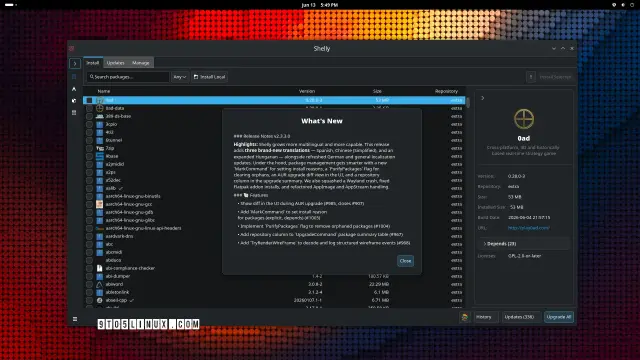Screen dimensions: 640x360
Task: Tick the checkbox for 0ad-data
Action: pos(89,108)
